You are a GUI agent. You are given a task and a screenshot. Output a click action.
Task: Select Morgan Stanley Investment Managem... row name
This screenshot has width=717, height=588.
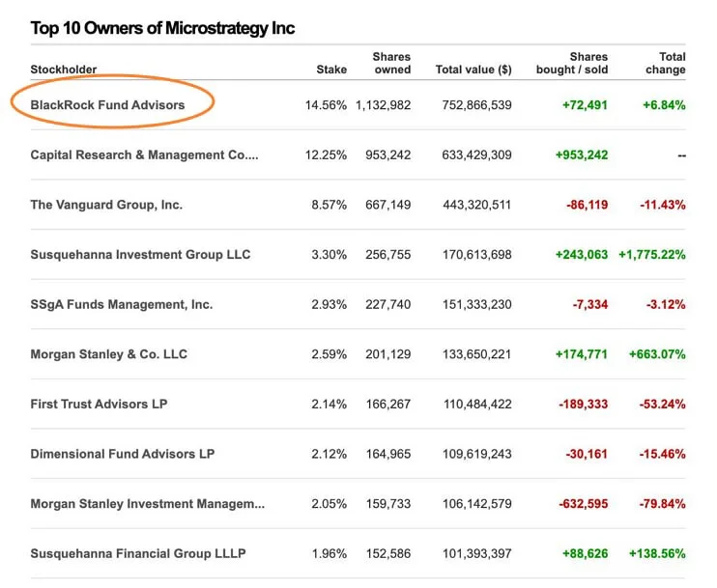(148, 503)
